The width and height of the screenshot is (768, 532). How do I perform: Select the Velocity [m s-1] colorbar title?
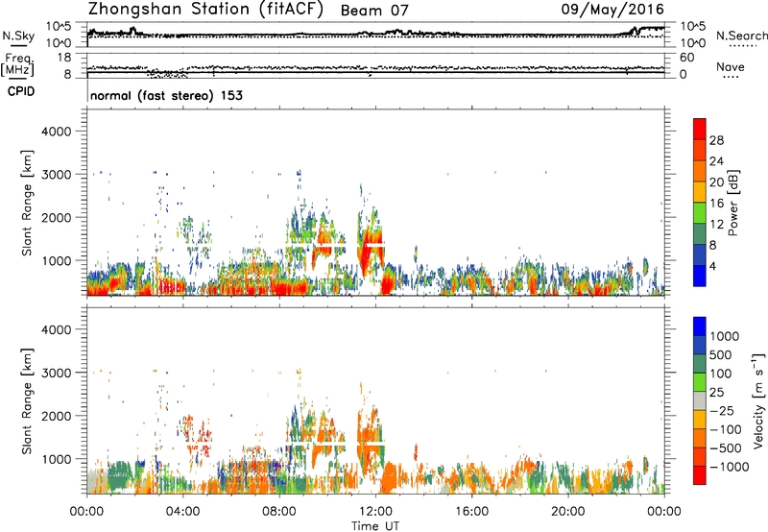click(758, 400)
